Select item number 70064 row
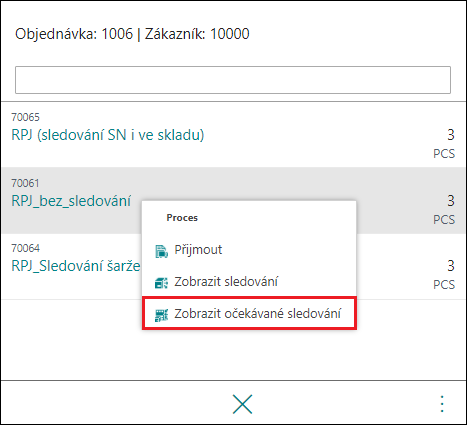 pyautogui.click(x=233, y=266)
